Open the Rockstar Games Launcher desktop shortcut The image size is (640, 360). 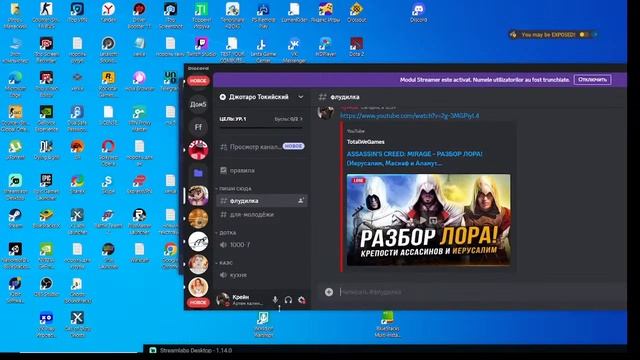108,84
